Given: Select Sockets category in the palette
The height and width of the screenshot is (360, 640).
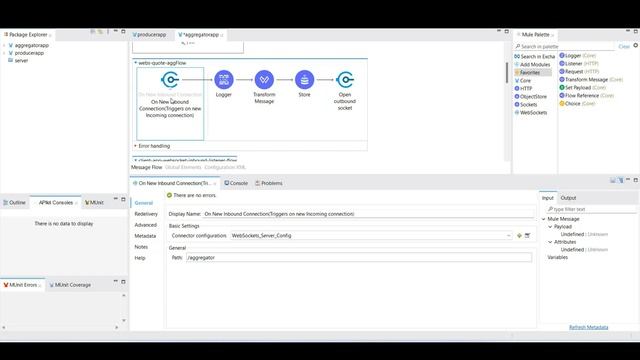Looking at the screenshot, I should coord(526,104).
